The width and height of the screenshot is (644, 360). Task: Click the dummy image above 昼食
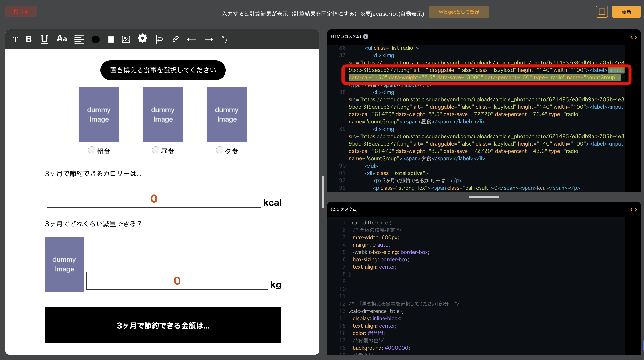pyautogui.click(x=163, y=114)
